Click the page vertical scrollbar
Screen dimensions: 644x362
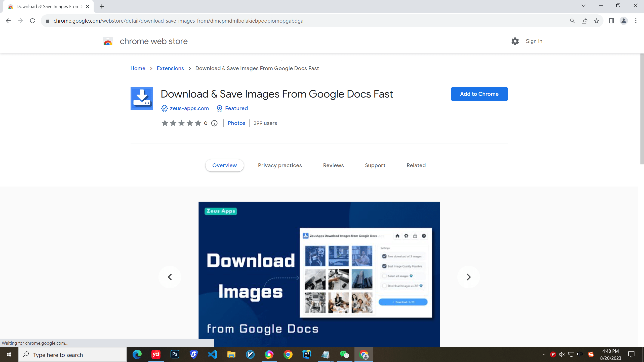pos(642,109)
